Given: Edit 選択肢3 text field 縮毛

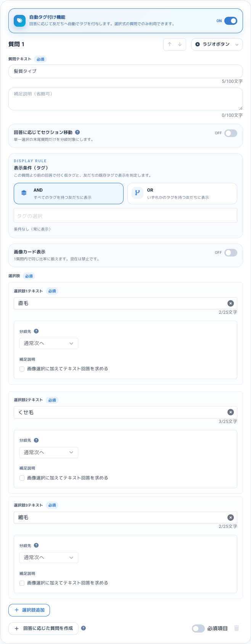Looking at the screenshot, I should (x=125, y=517).
